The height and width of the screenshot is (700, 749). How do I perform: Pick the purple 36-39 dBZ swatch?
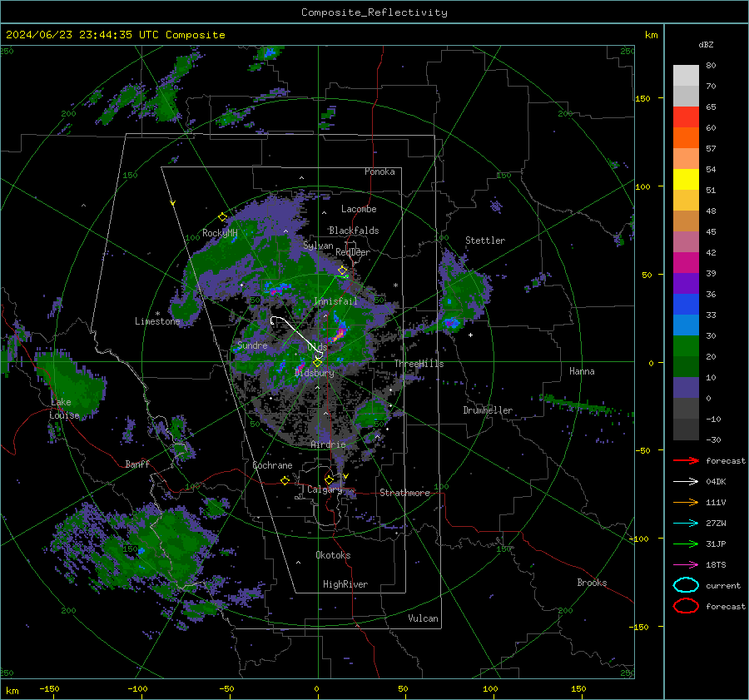pyautogui.click(x=686, y=284)
